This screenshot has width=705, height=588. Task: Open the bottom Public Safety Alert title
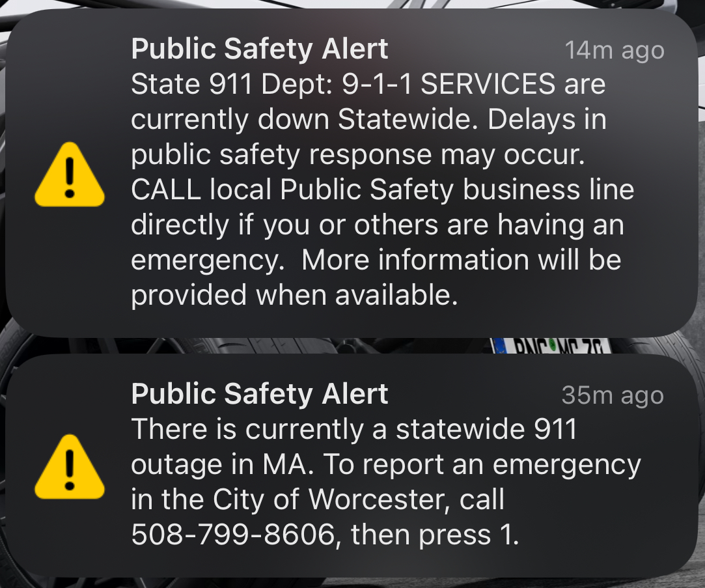click(x=260, y=394)
